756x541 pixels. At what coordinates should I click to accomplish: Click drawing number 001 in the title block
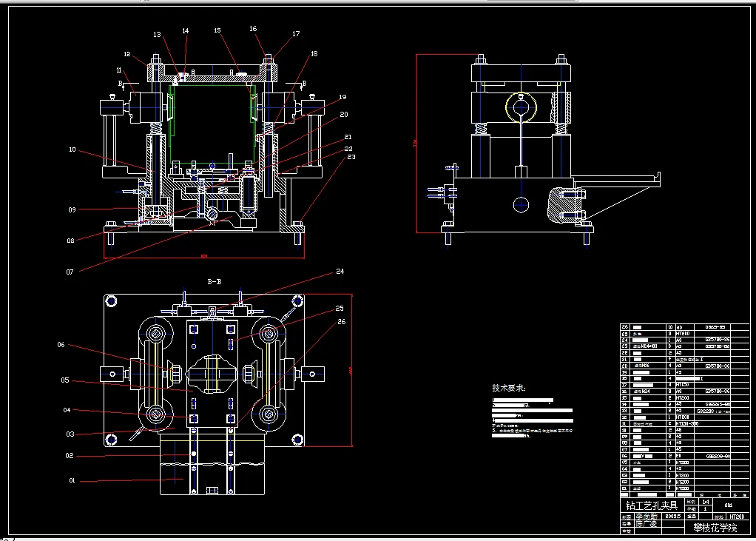729,505
